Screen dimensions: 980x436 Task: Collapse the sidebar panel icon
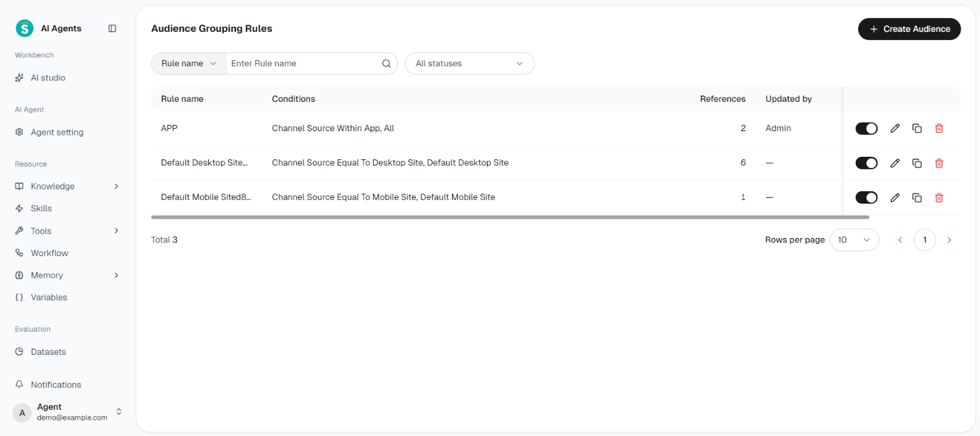[112, 28]
